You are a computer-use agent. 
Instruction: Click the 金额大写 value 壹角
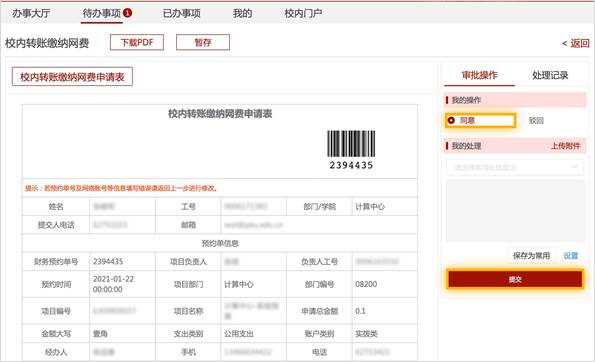pyautogui.click(x=100, y=334)
